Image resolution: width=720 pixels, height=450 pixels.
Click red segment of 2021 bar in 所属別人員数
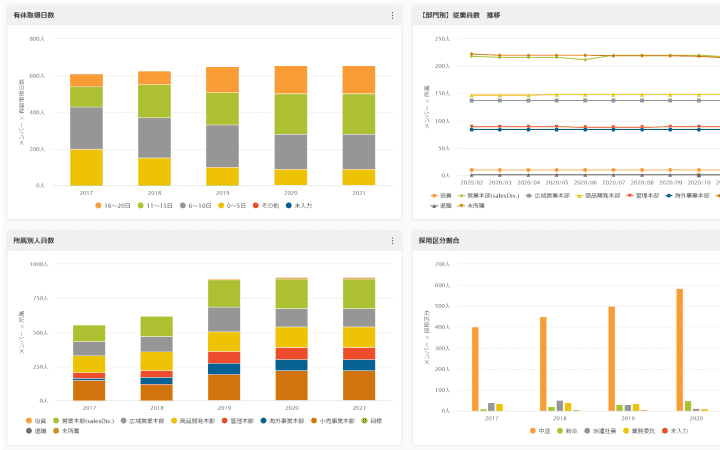coord(359,354)
